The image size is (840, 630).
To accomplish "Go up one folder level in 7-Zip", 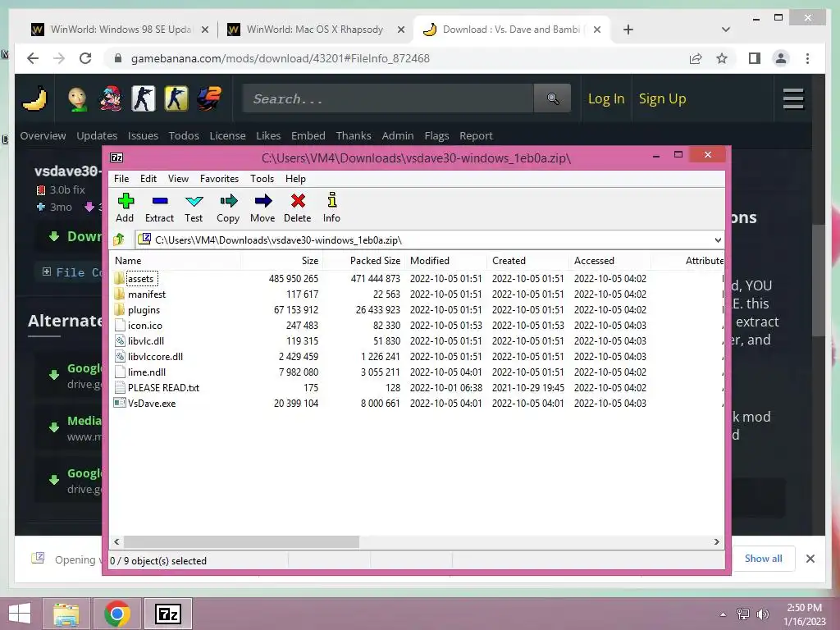I will click(119, 240).
